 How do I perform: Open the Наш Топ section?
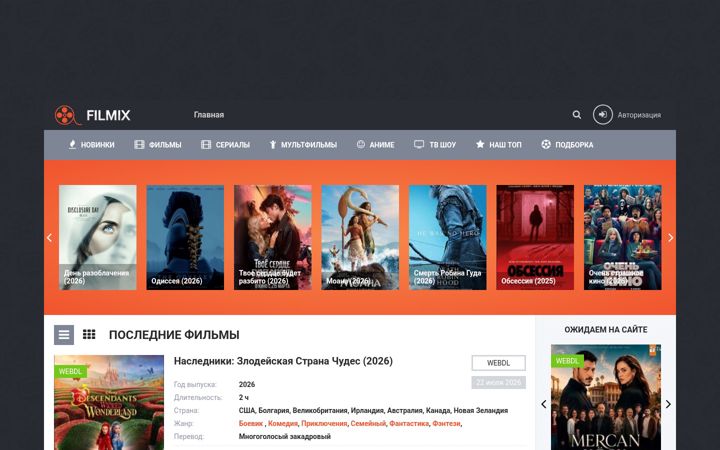pyautogui.click(x=505, y=145)
